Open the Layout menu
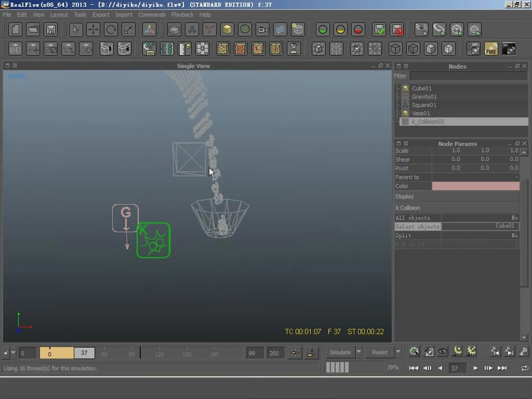The width and height of the screenshot is (532, 399). tap(59, 15)
